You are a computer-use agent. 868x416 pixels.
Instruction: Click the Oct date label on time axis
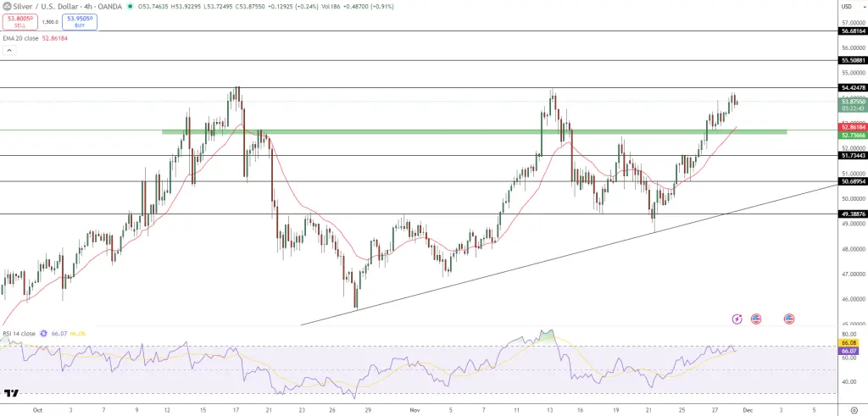37,410
